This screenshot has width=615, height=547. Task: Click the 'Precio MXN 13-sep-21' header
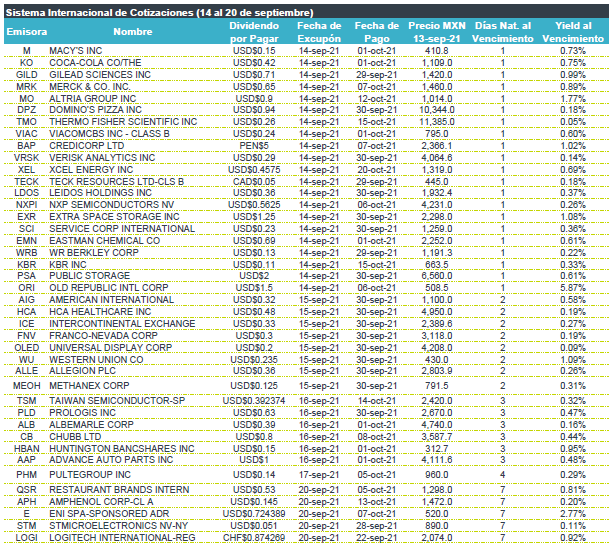coord(437,32)
